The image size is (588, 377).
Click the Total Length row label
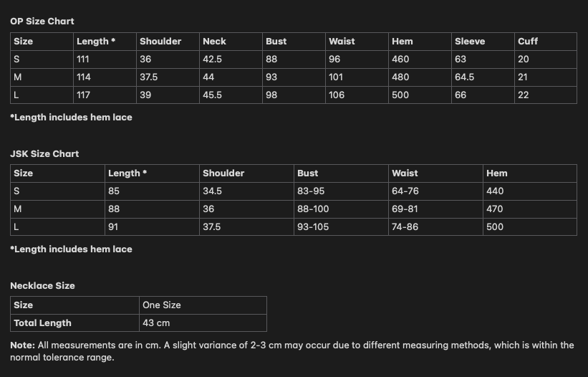pyautogui.click(x=42, y=323)
